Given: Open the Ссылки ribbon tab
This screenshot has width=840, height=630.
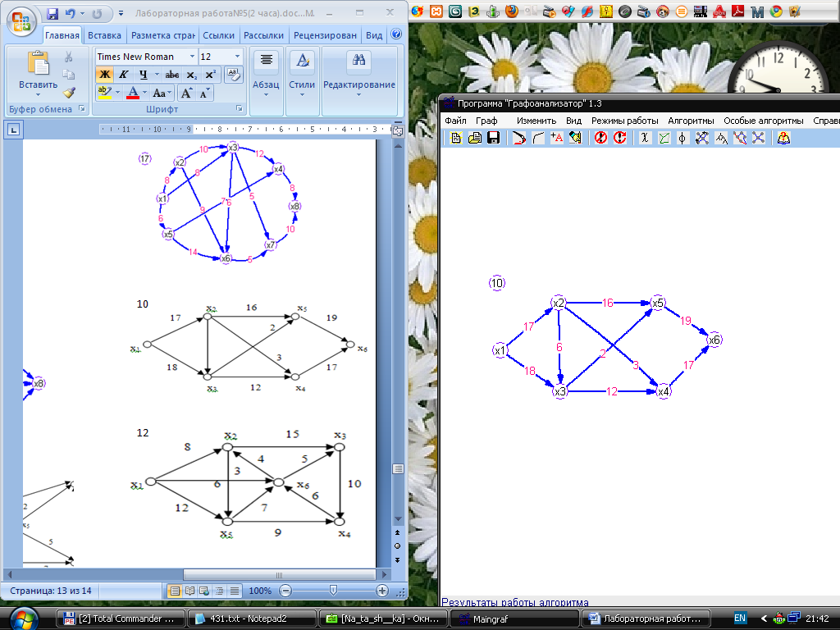Looking at the screenshot, I should [x=218, y=35].
